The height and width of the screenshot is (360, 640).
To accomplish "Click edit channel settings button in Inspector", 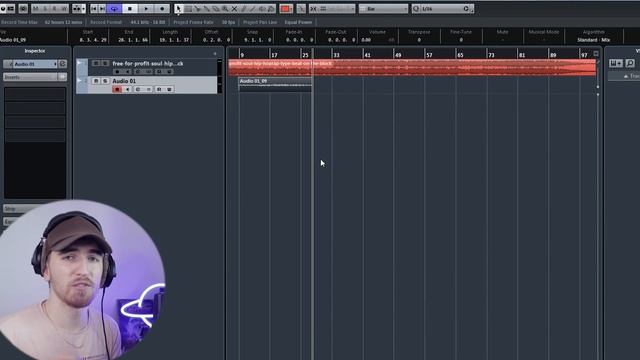I will (62, 64).
